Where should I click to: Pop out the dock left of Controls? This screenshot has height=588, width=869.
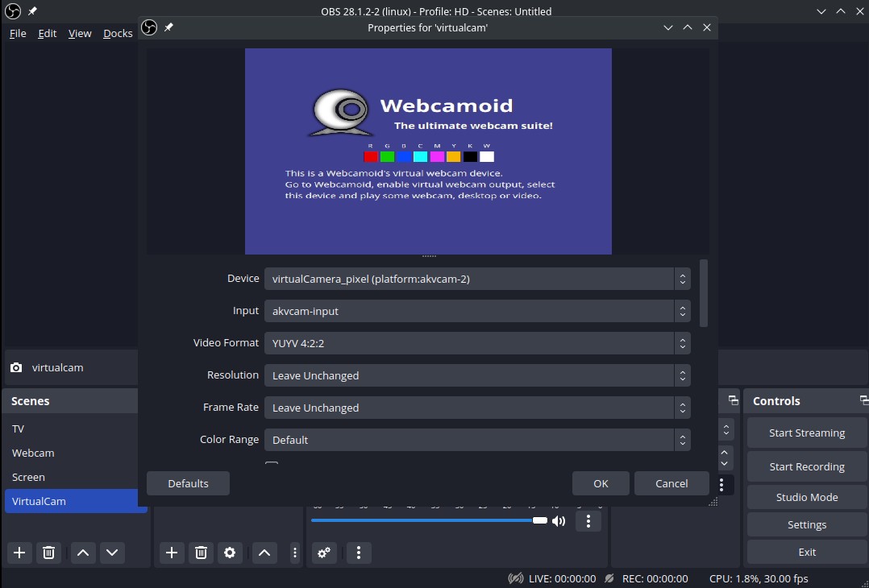click(734, 400)
